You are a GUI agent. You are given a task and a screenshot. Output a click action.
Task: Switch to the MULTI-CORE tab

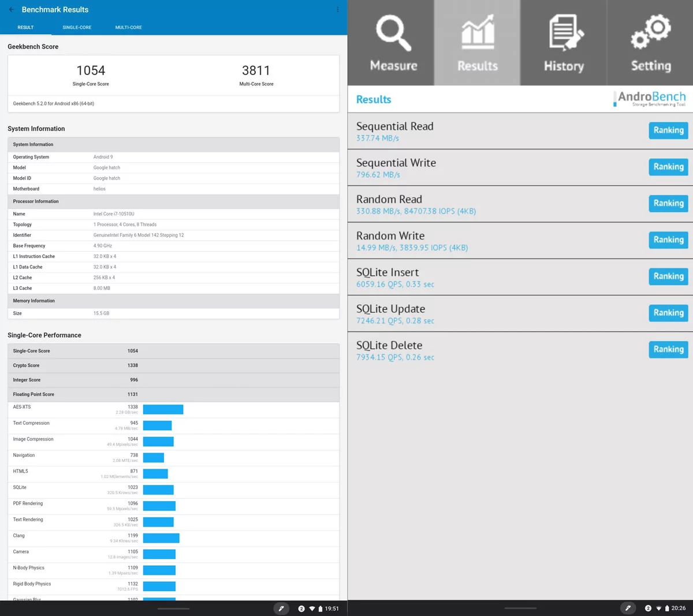pos(128,27)
